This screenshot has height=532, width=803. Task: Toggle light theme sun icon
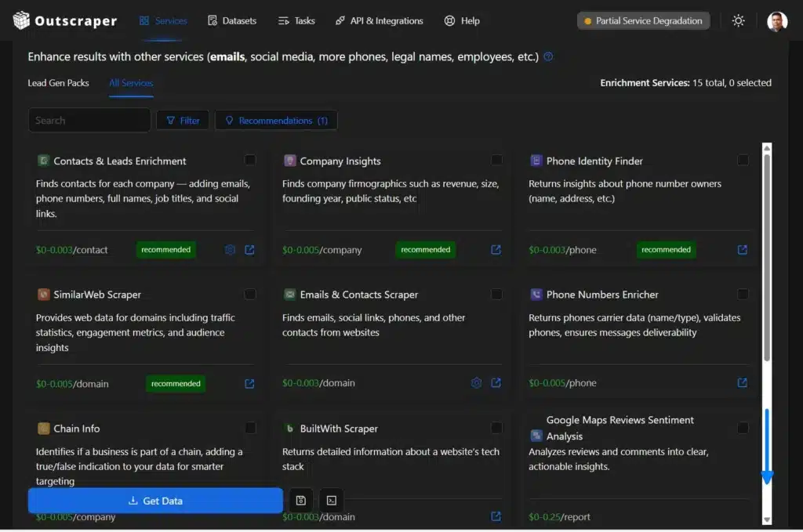[738, 20]
